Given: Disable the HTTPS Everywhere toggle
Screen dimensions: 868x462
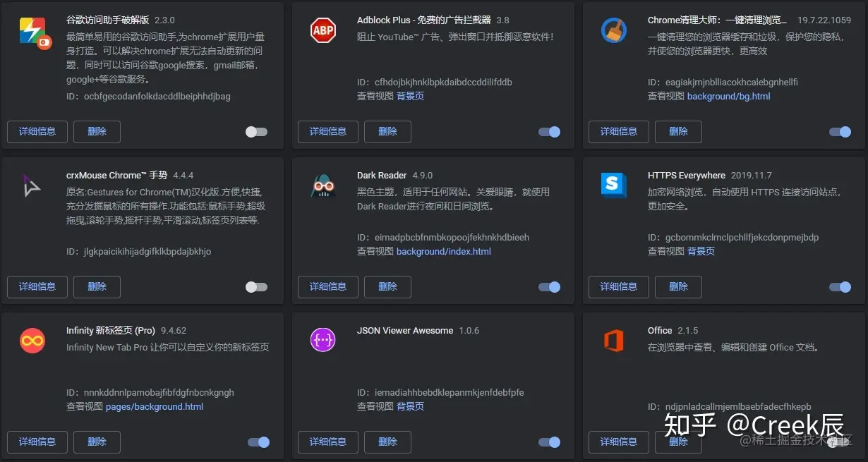Looking at the screenshot, I should click(840, 287).
